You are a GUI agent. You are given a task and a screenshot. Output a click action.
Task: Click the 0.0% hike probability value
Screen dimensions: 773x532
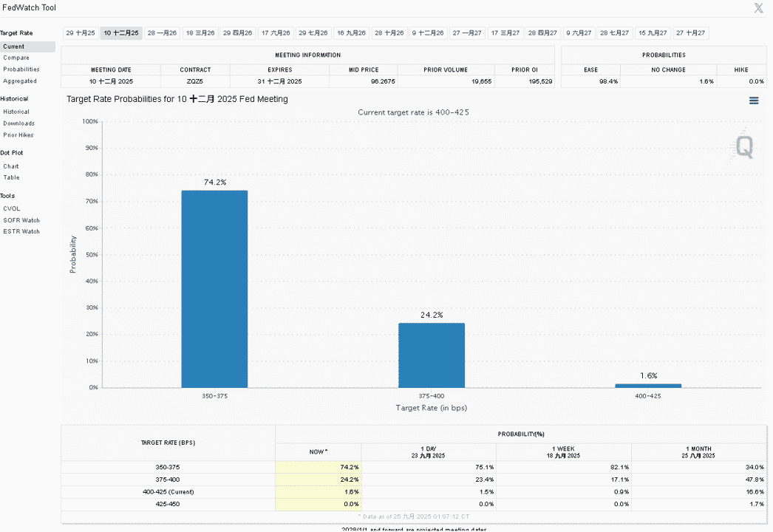(756, 81)
